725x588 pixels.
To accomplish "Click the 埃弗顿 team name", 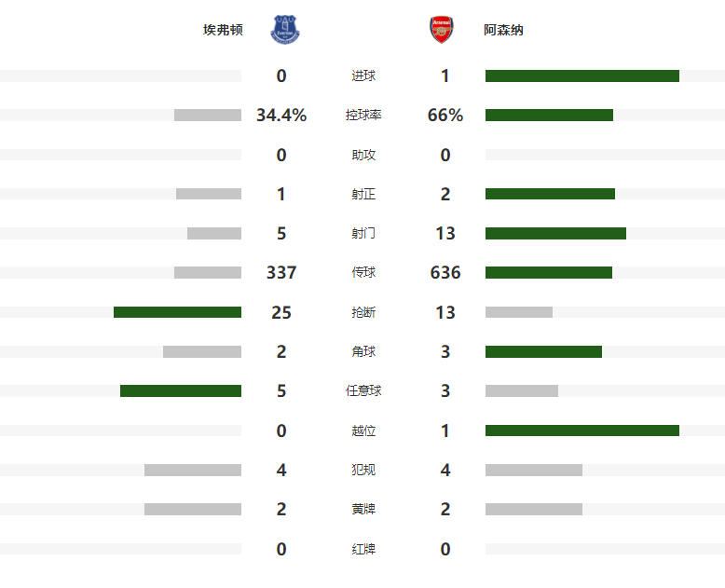I will coord(223,30).
